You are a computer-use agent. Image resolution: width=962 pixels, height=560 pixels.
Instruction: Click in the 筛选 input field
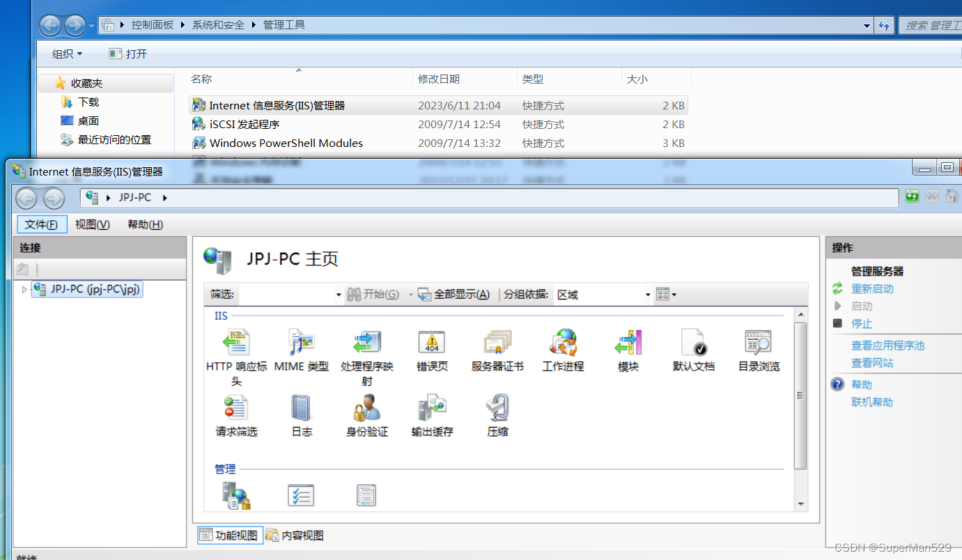coord(286,295)
